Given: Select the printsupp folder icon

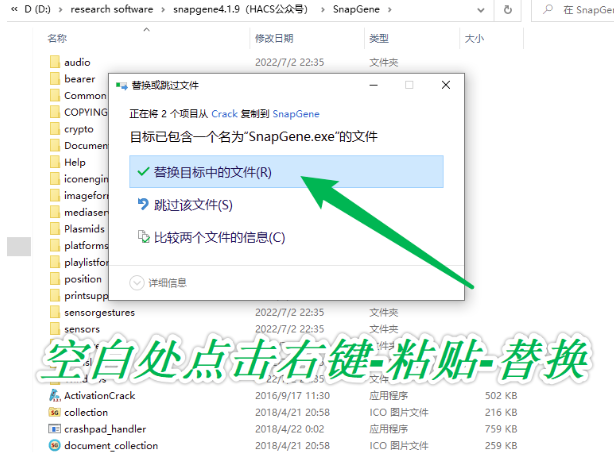Looking at the screenshot, I should (55, 295).
